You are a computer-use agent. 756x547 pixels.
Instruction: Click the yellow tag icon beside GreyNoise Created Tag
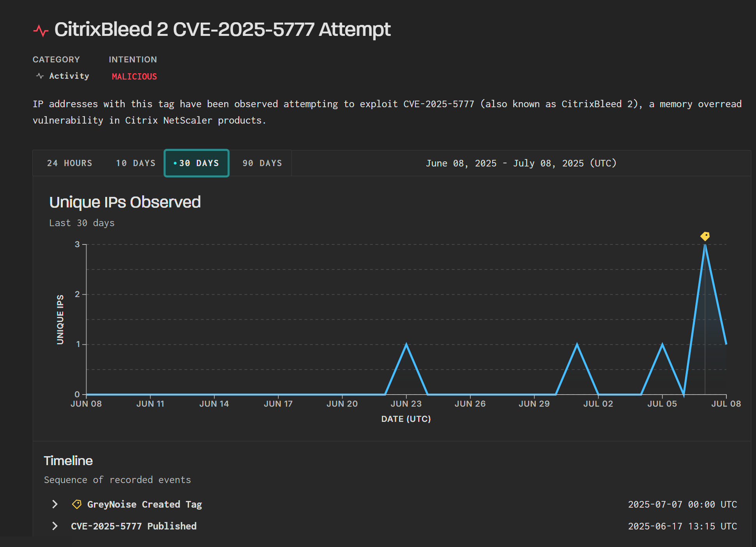77,504
